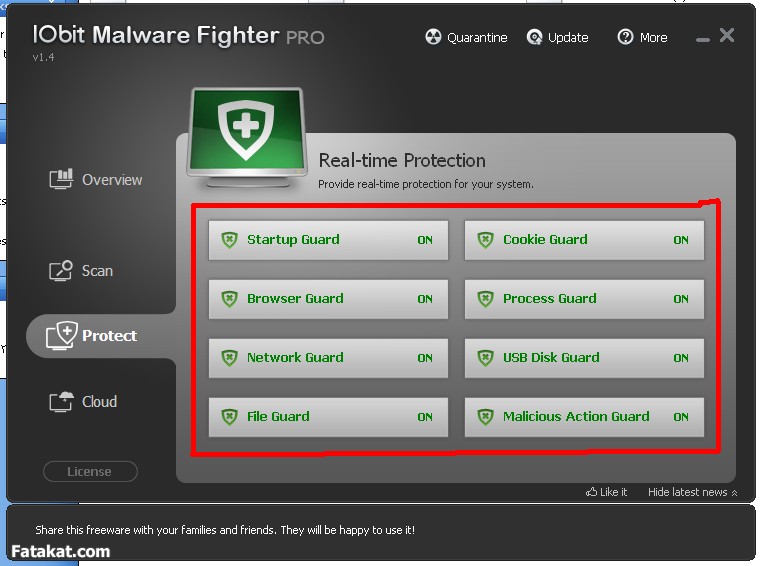Viewport: 762px width, 566px height.
Task: Click the File Guard label
Action: (278, 417)
